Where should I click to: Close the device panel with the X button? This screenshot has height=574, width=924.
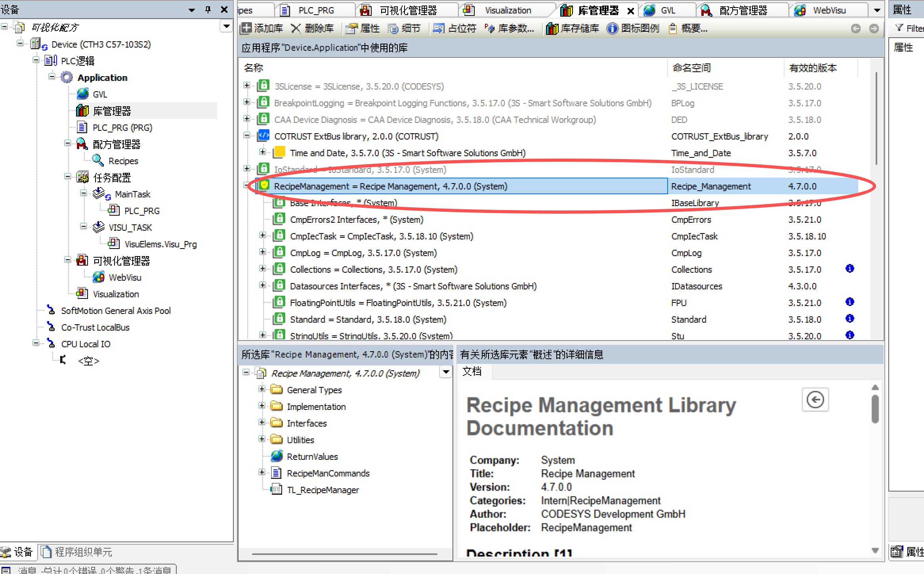click(224, 10)
